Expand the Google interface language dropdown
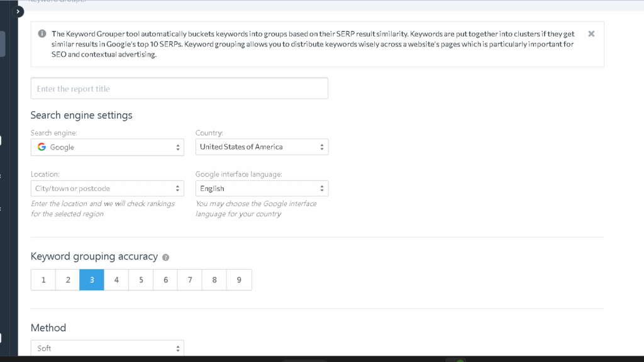644x362 pixels. [262, 189]
